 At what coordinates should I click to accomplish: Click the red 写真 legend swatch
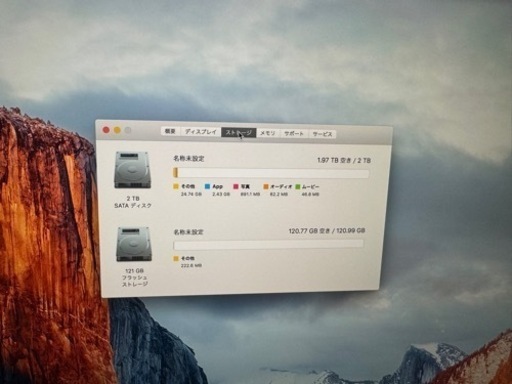(236, 186)
